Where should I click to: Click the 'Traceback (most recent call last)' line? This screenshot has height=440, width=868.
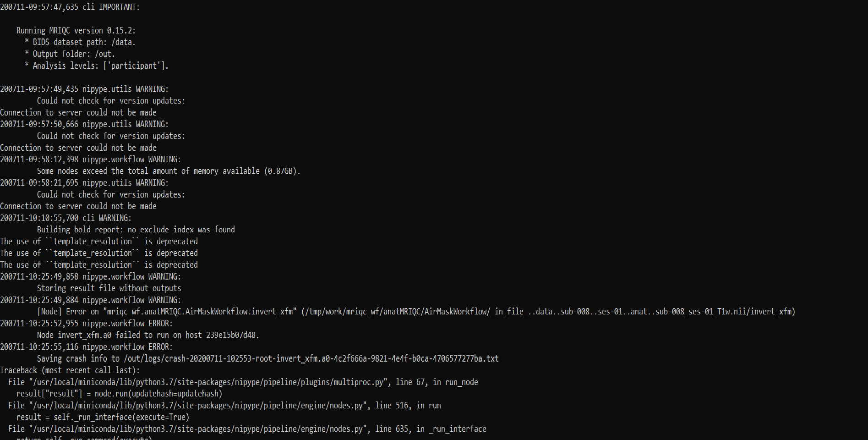point(70,370)
